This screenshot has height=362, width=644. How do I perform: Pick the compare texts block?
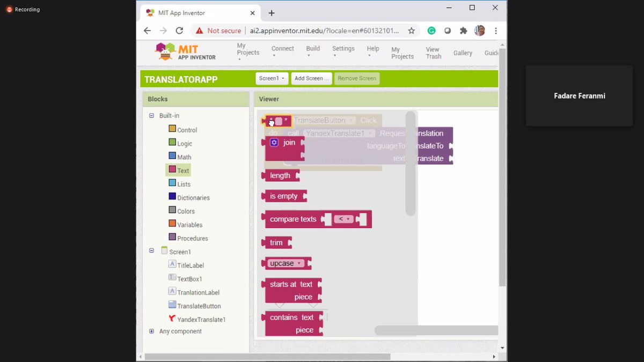point(317,219)
